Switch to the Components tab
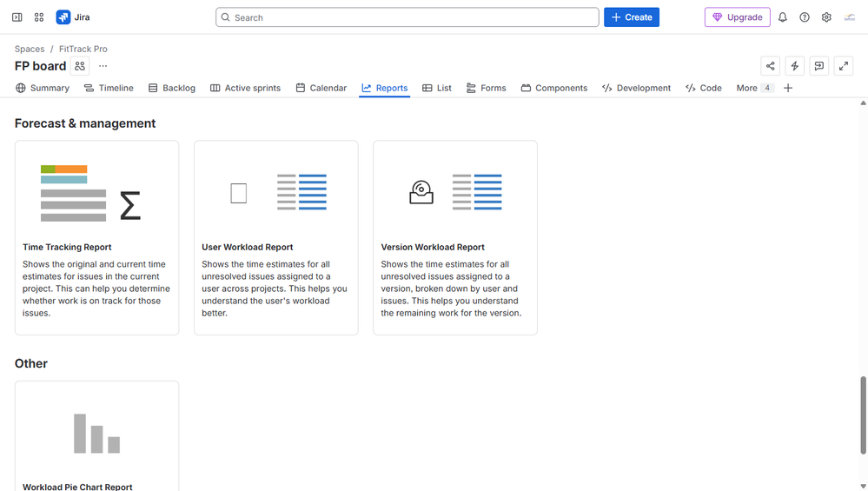868x491 pixels. 554,88
